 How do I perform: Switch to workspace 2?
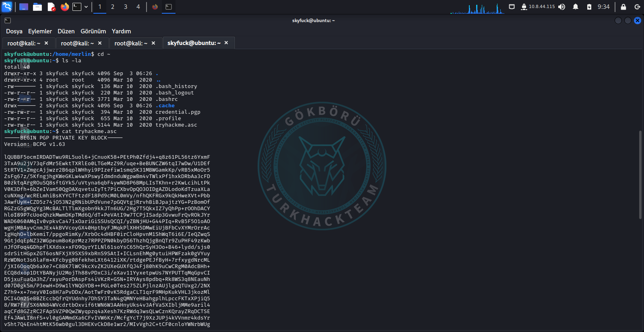click(113, 7)
